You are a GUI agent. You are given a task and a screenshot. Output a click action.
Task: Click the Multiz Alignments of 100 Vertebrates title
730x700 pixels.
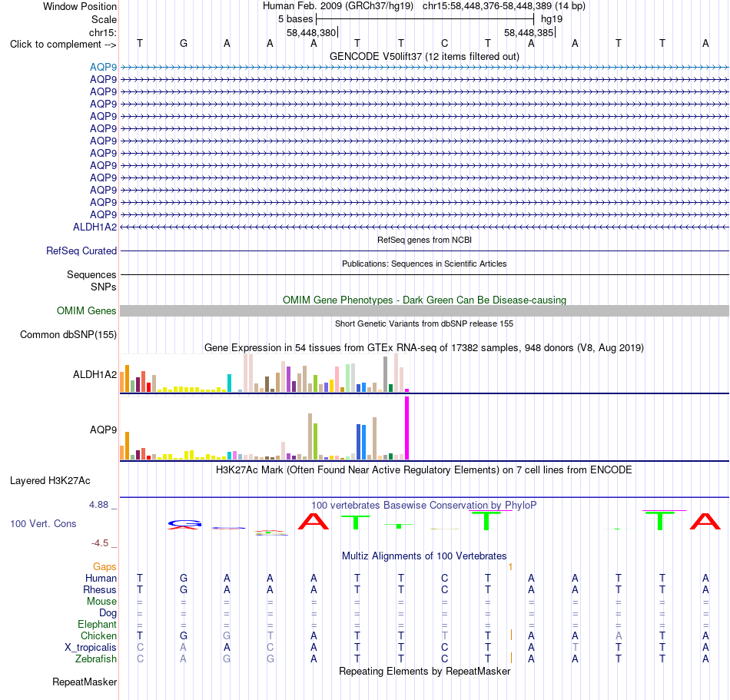pyautogui.click(x=424, y=556)
